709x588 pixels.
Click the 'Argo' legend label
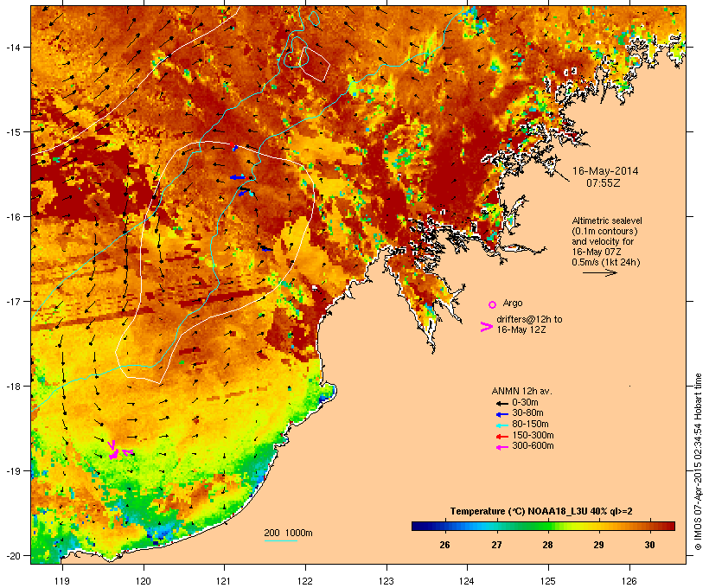click(x=513, y=303)
